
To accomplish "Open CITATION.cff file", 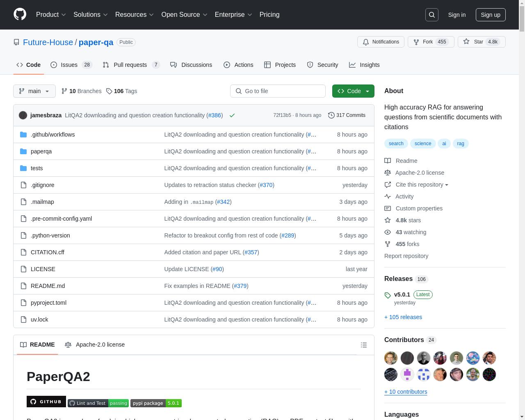I will (x=48, y=252).
